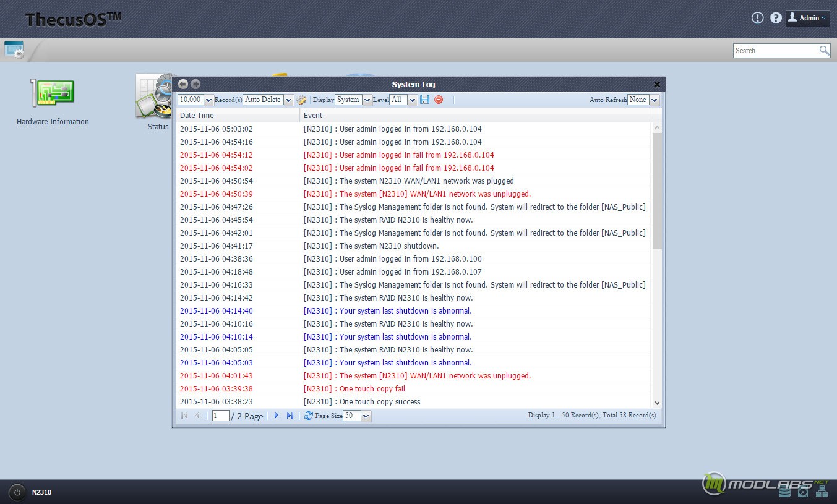837x504 pixels.
Task: Go to first page of log
Action: [x=184, y=416]
